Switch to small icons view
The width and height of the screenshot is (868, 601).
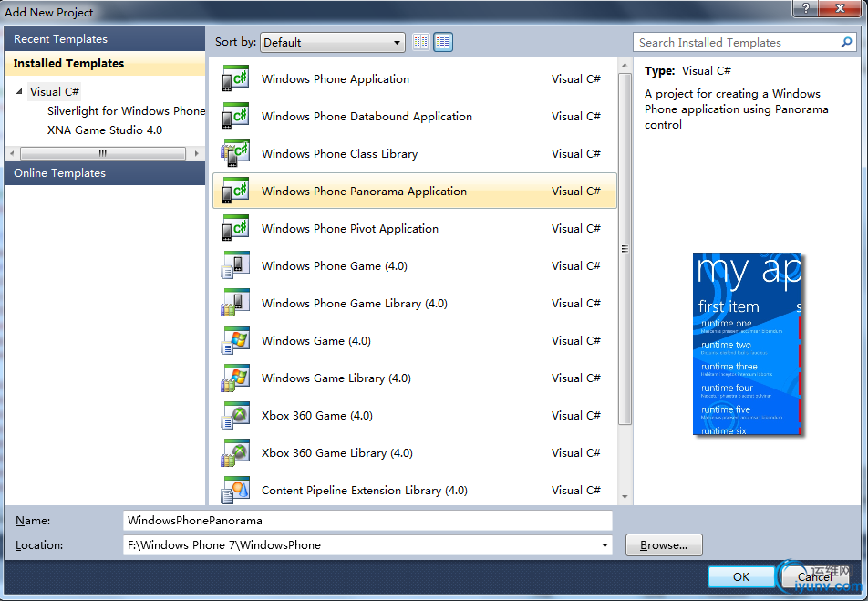420,42
